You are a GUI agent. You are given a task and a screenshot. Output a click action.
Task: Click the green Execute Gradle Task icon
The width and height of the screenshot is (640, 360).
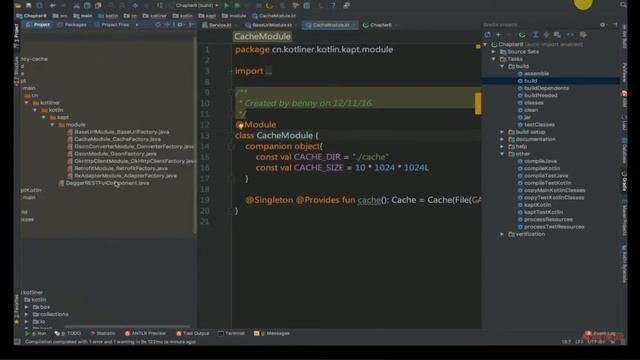point(522,35)
